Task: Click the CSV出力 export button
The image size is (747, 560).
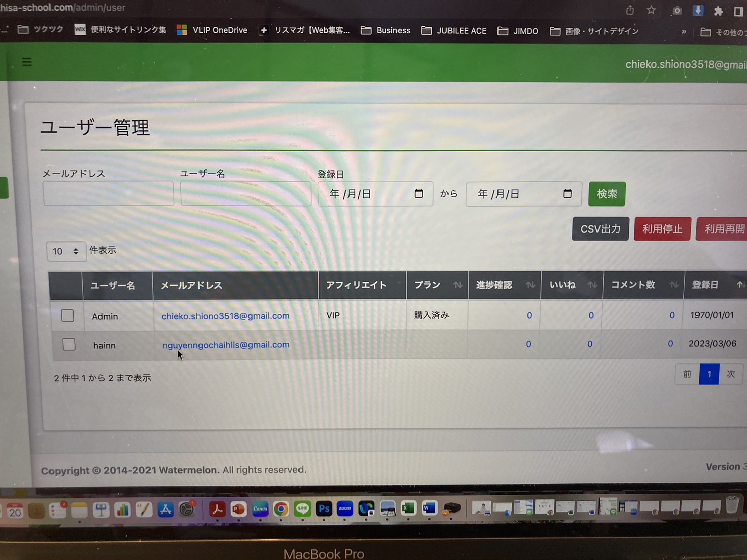Action: [601, 229]
